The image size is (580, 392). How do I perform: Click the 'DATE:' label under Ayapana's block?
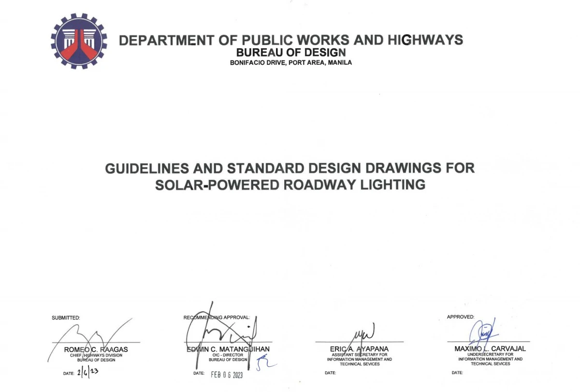click(x=330, y=373)
